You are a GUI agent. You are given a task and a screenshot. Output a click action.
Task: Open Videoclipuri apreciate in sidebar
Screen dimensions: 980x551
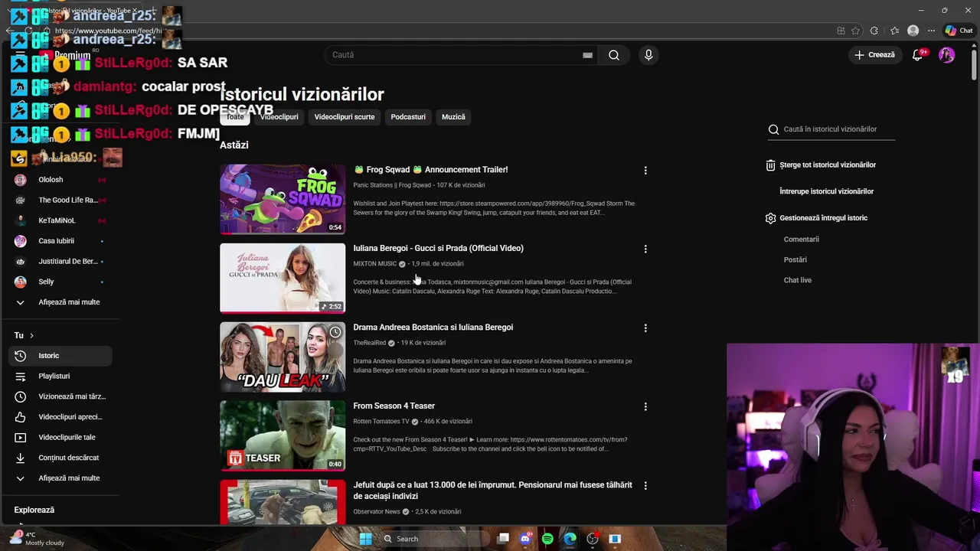60,417
